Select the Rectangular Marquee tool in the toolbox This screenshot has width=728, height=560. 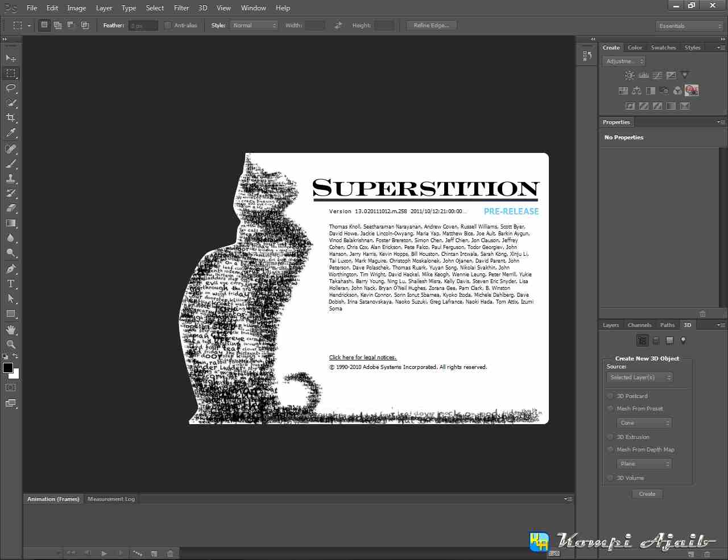(11, 73)
